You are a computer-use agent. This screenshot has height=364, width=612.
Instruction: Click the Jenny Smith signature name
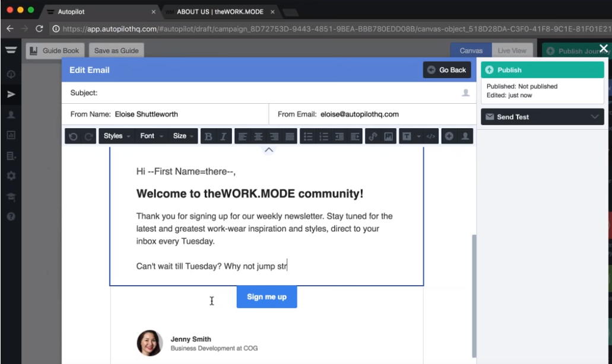pyautogui.click(x=191, y=339)
